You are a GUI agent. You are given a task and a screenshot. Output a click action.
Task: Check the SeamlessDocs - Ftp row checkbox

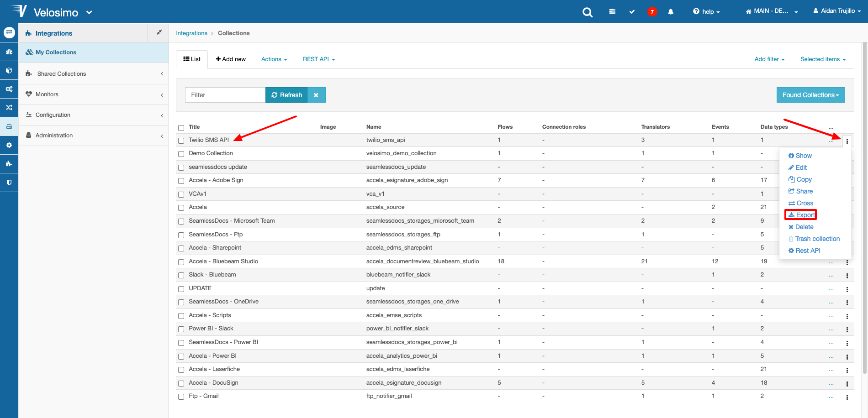(x=181, y=235)
